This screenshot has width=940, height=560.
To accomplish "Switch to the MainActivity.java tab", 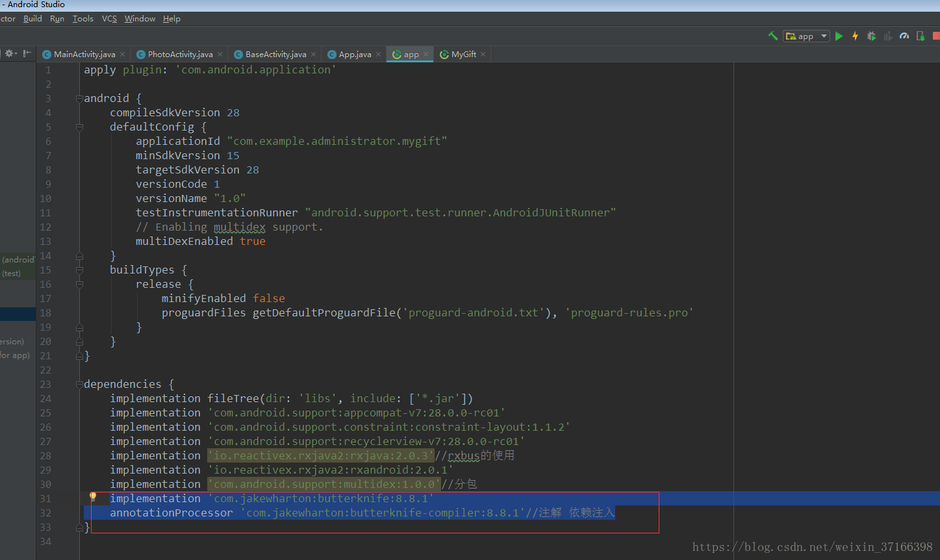I will (84, 55).
